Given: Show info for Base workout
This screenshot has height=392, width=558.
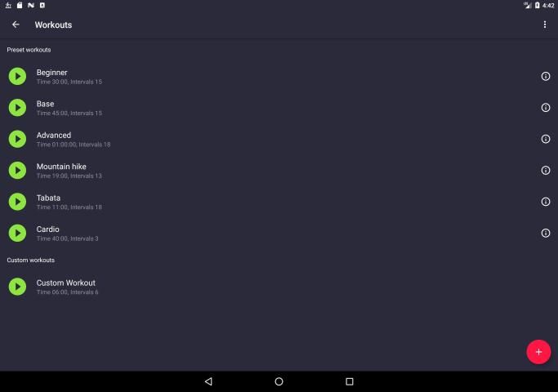Looking at the screenshot, I should coord(546,108).
